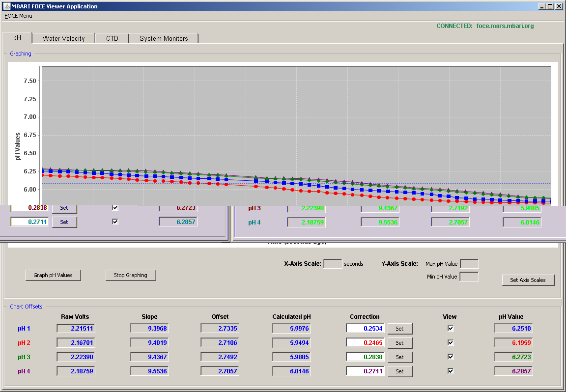Click Set button for pH 1 correction
This screenshot has height=392, width=566.
click(399, 329)
